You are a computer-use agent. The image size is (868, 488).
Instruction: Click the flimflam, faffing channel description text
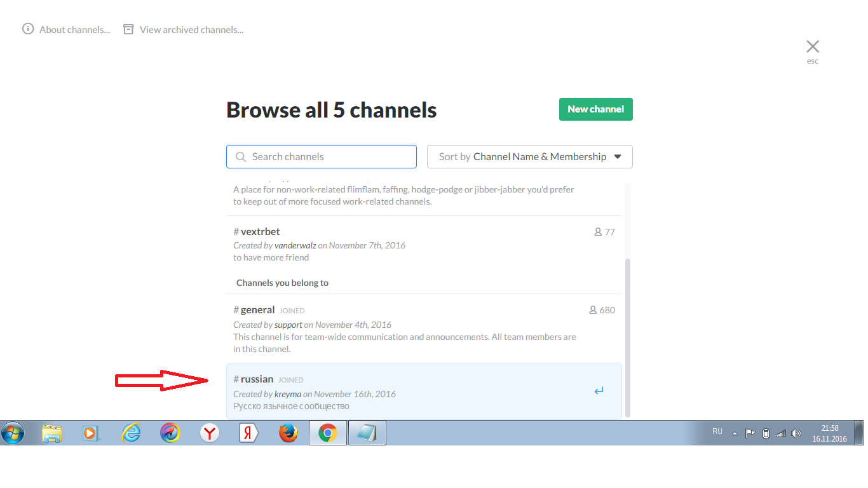[x=403, y=196]
